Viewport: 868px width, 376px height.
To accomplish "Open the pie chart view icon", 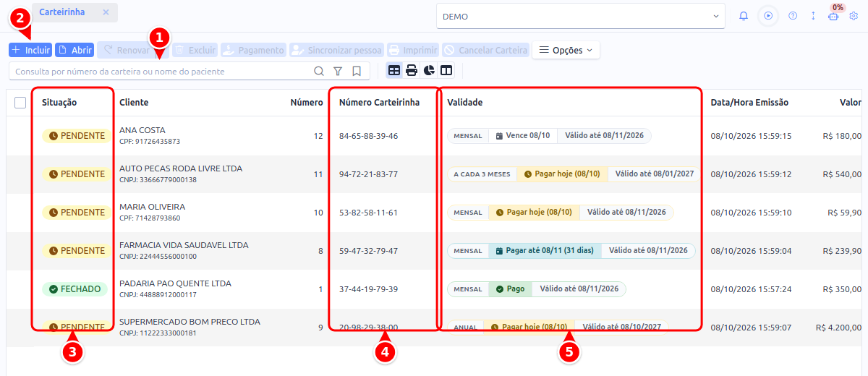I will pos(429,71).
